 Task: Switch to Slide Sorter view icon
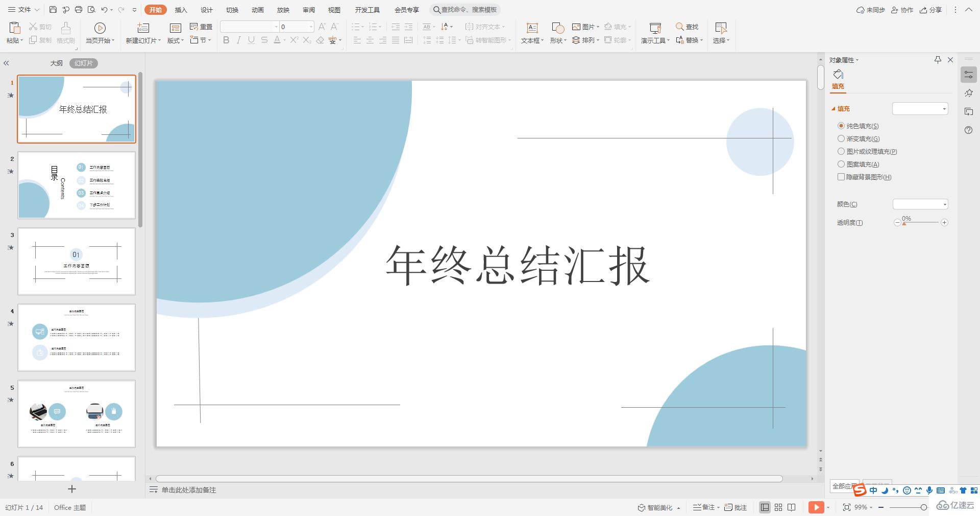coord(778,507)
